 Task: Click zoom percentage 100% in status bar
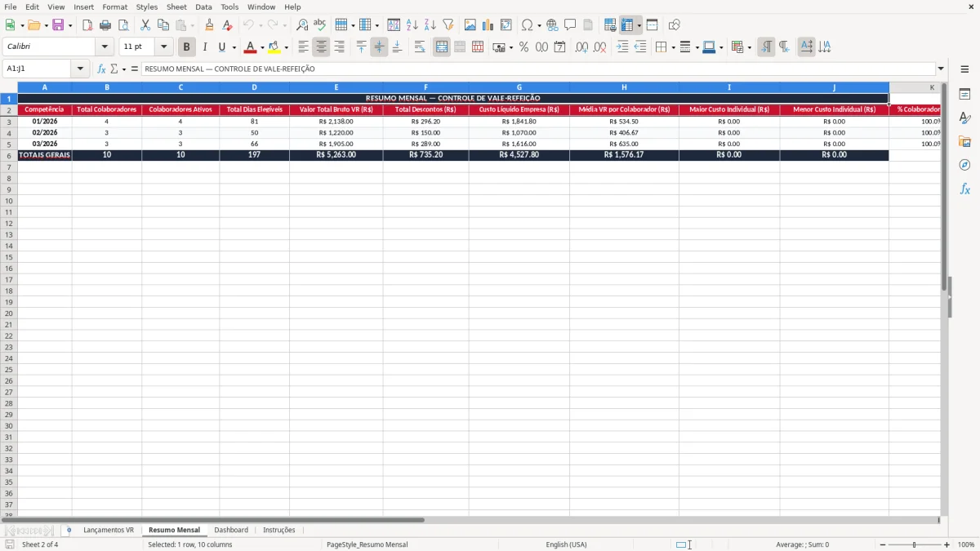click(966, 544)
